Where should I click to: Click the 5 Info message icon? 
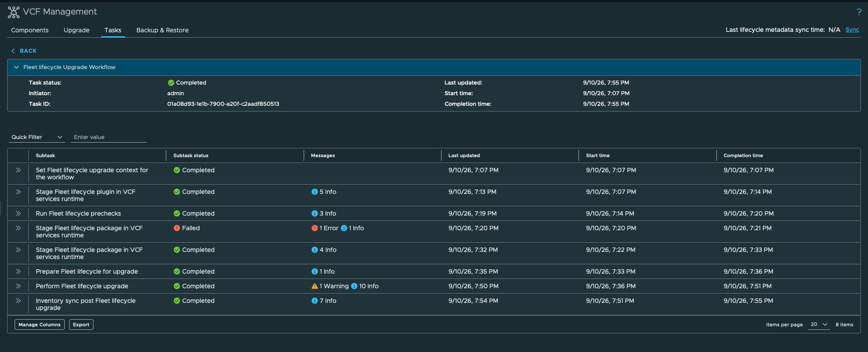pos(314,192)
